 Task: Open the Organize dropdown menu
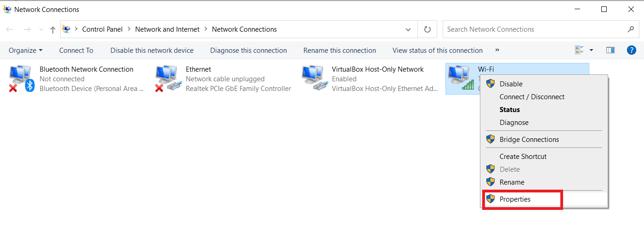coord(25,51)
